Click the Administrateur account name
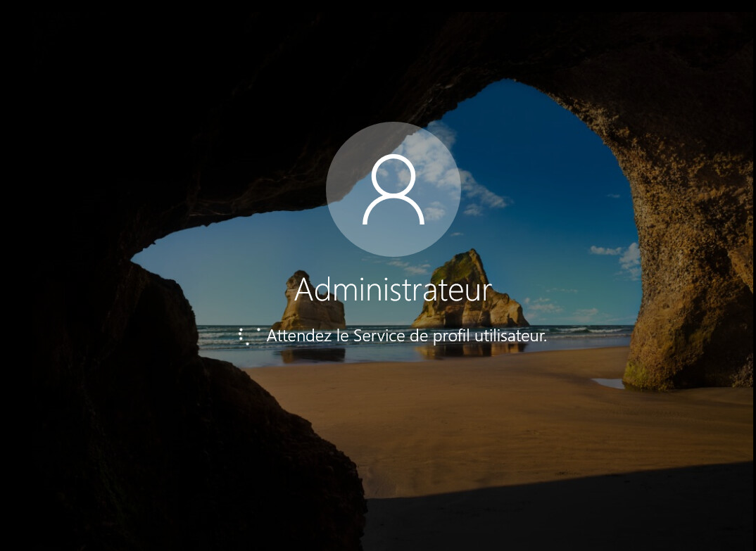 click(x=393, y=289)
